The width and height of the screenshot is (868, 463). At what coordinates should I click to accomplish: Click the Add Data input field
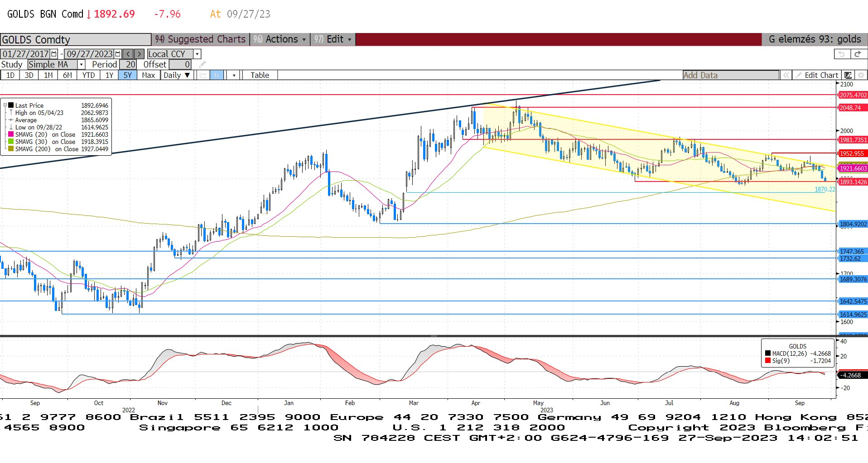coord(731,75)
